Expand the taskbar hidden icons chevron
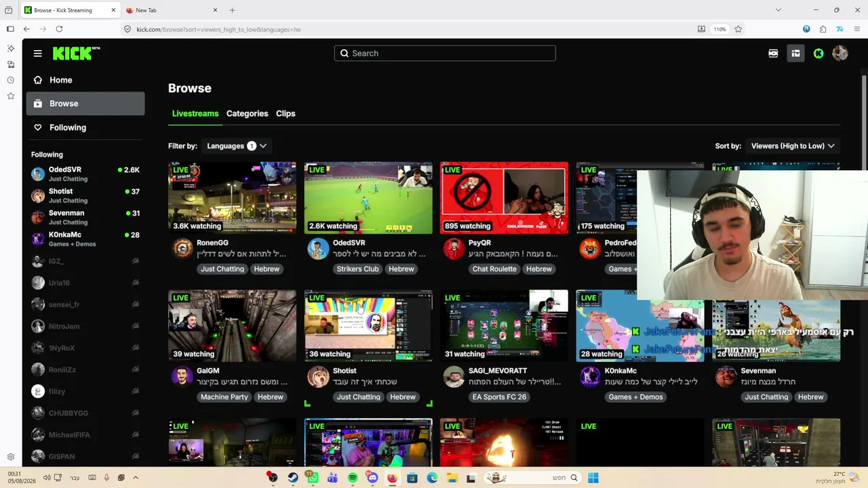The width and height of the screenshot is (868, 488). click(x=136, y=478)
